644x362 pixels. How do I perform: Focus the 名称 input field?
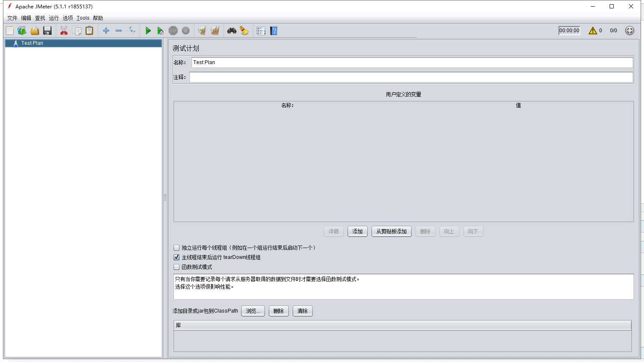click(x=412, y=62)
